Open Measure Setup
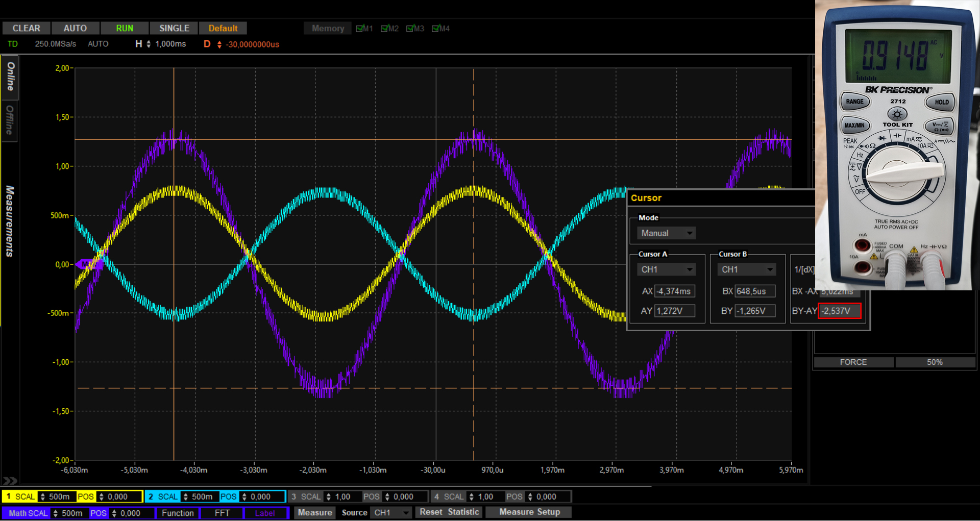Viewport: 980px width, 521px height. coord(529,512)
